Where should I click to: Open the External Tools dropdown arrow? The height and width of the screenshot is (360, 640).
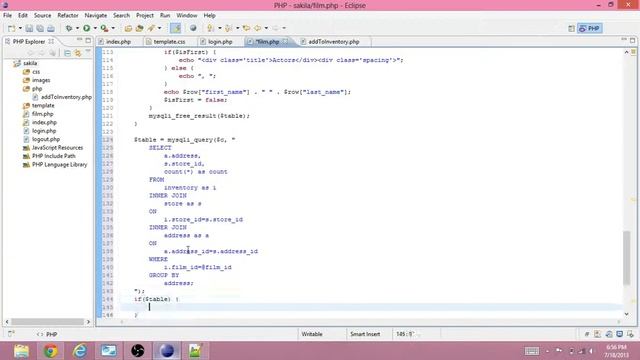[113, 28]
